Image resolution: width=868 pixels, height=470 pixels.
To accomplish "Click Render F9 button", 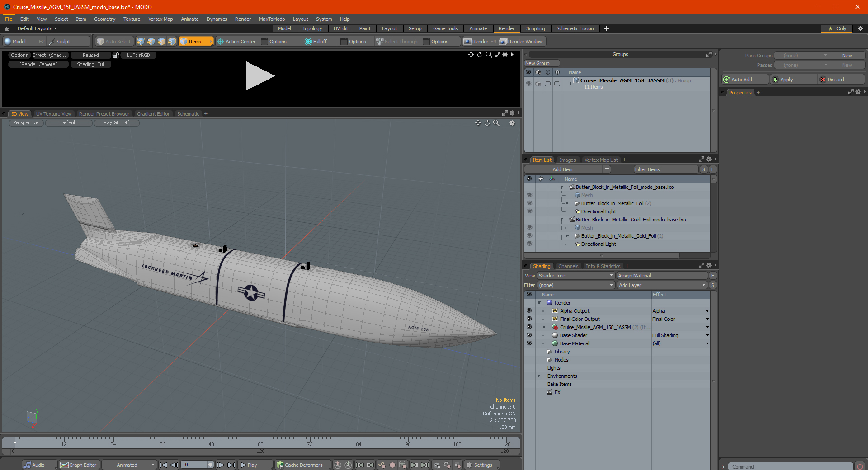I will click(479, 42).
